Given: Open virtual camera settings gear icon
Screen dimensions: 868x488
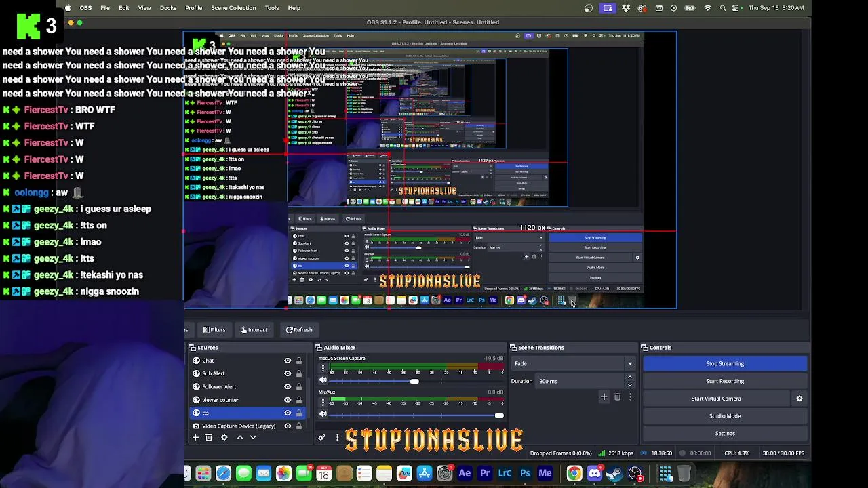Looking at the screenshot, I should coord(800,399).
